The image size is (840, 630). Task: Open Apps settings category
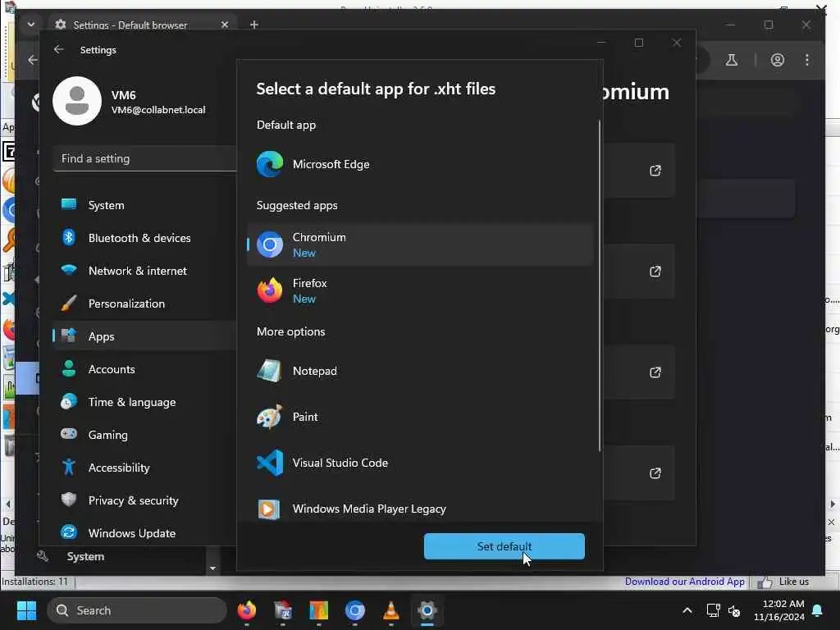(144, 336)
